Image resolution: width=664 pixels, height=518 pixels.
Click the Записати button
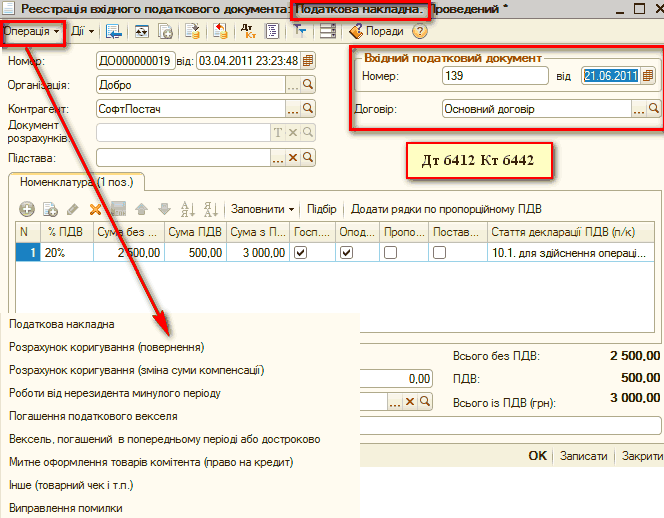click(583, 456)
